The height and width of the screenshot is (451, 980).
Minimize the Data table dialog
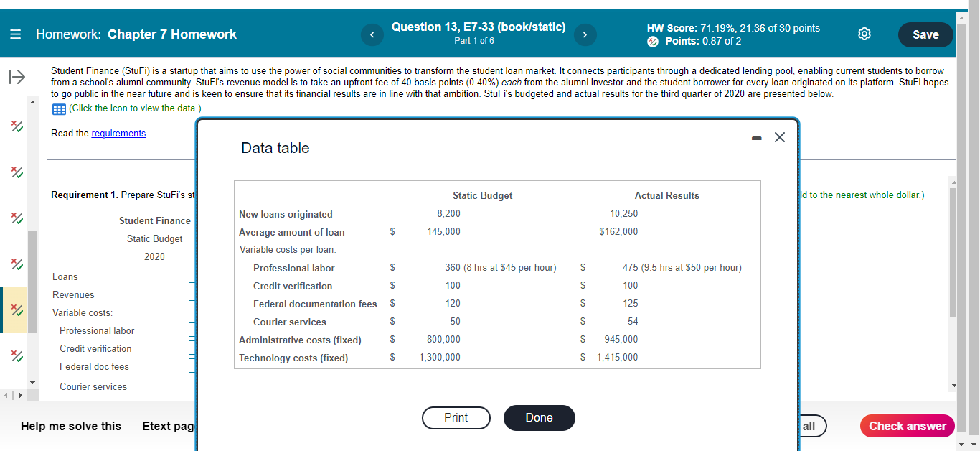click(756, 137)
